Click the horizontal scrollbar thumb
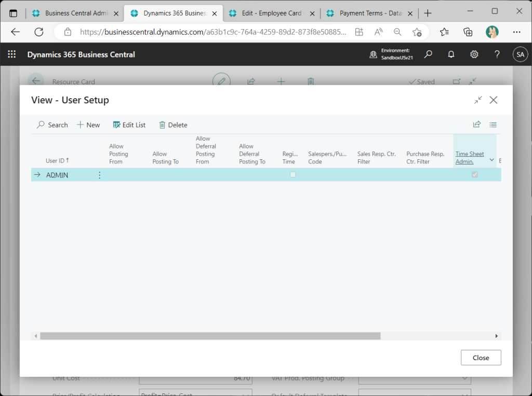532x396 pixels. 210,336
